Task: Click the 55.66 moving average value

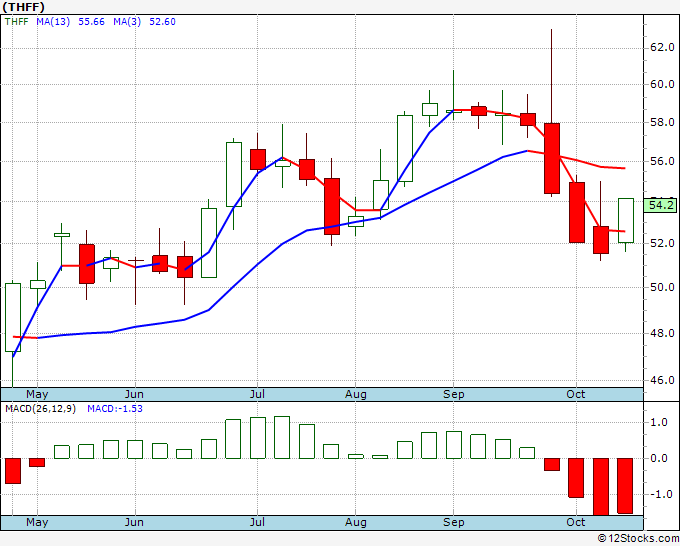Action: 92,22
